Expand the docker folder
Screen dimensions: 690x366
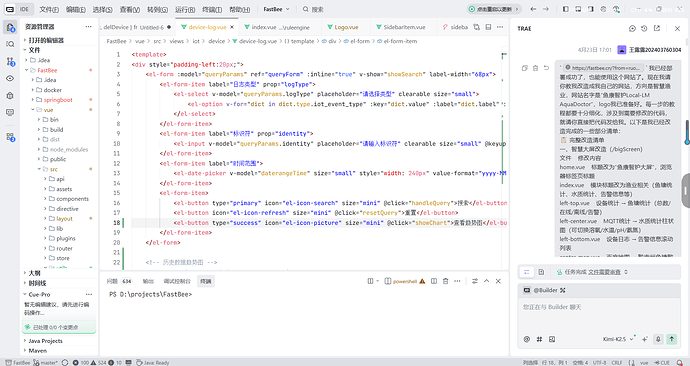(53, 90)
